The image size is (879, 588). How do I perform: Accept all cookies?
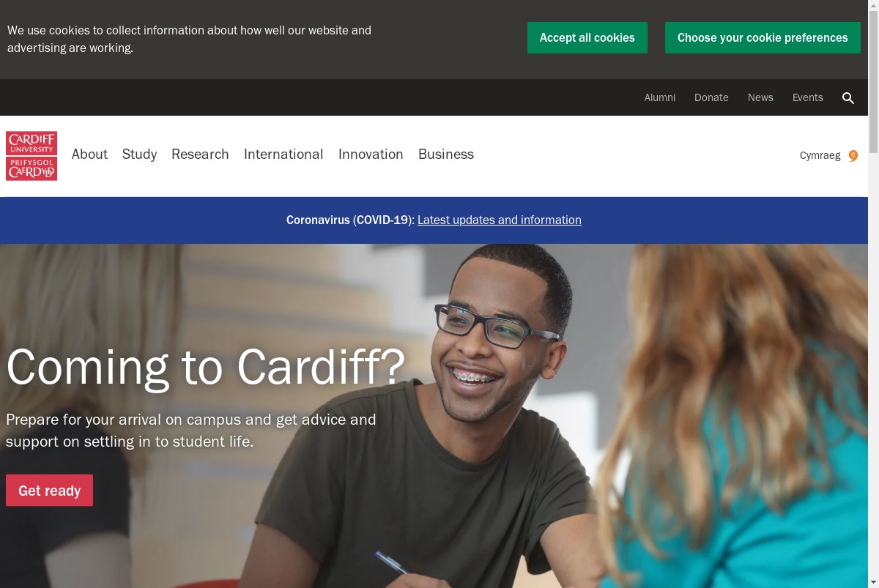click(587, 37)
